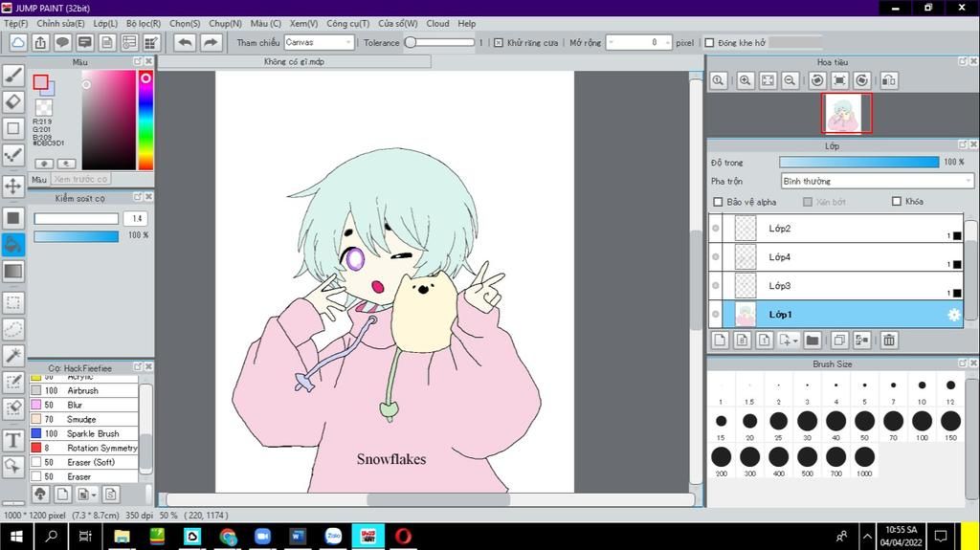
Task: Select the Bucket fill tool
Action: point(13,244)
